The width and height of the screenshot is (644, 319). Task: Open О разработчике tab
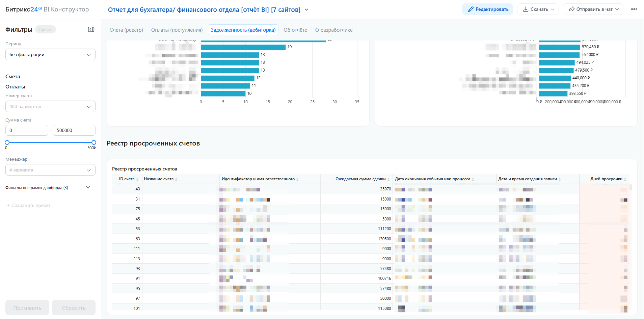tap(334, 30)
